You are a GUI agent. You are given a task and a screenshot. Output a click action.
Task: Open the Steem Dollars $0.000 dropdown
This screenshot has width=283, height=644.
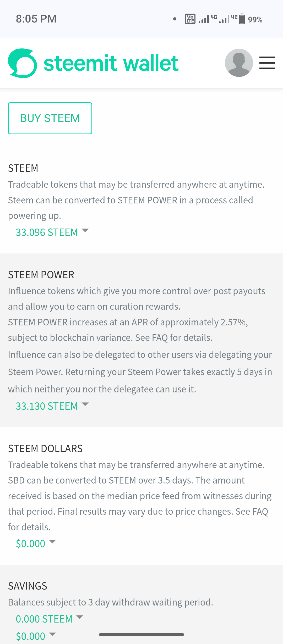tap(31, 544)
